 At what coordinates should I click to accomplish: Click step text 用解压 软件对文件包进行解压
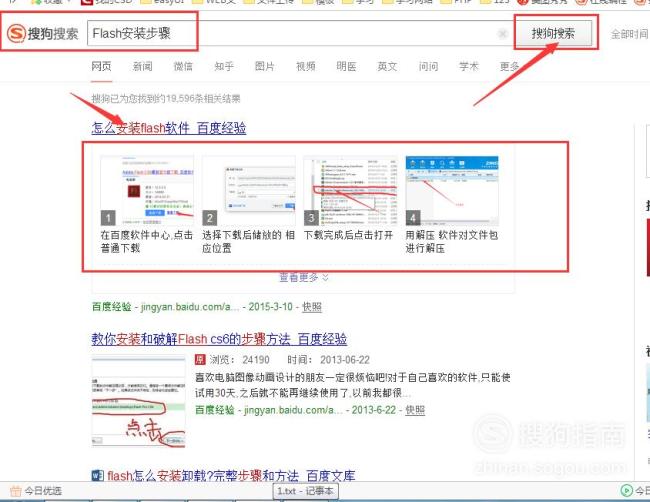tap(451, 241)
